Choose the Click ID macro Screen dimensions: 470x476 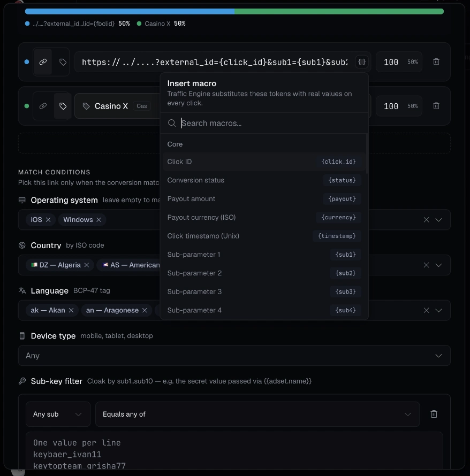click(x=264, y=162)
